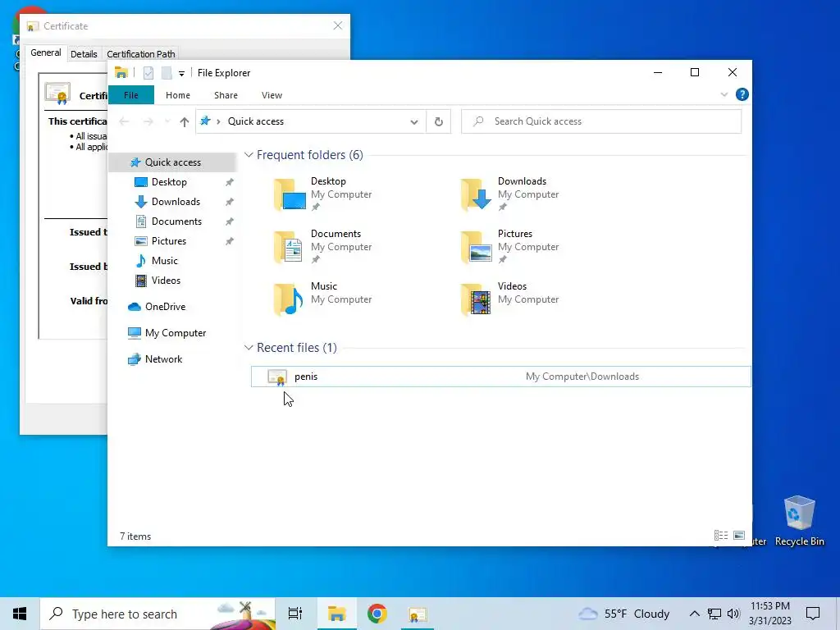Select Downloads in the navigation pane
Image resolution: width=840 pixels, height=630 pixels.
[176, 202]
